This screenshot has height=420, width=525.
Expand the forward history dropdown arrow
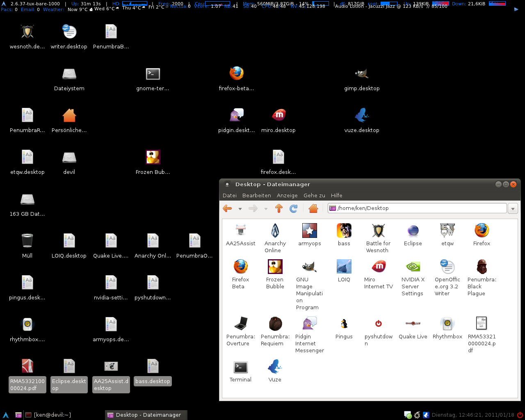266,209
